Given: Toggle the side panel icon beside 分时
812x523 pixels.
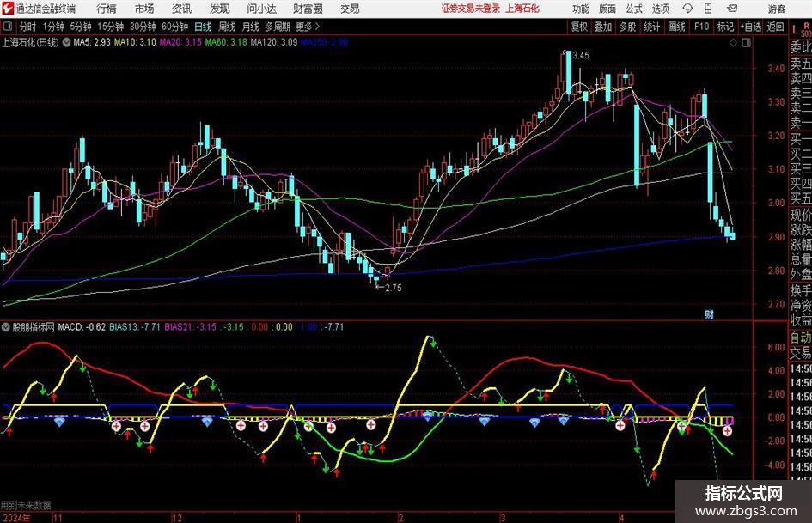Looking at the screenshot, I should pyautogui.click(x=8, y=27).
